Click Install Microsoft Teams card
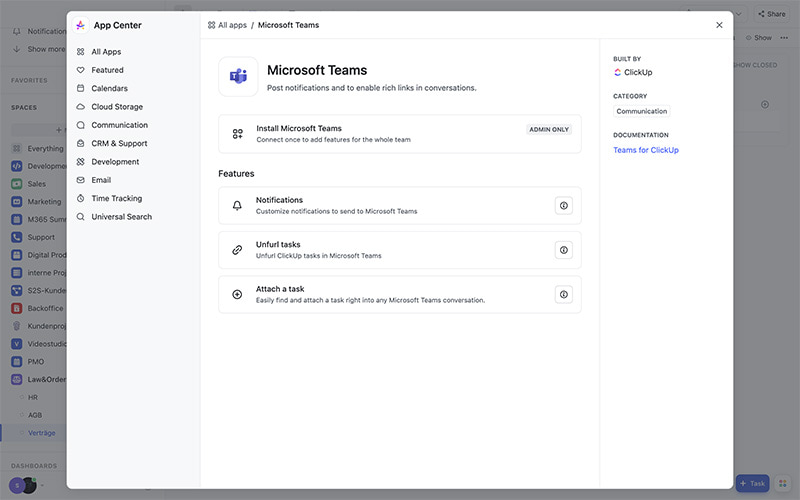 (399, 134)
